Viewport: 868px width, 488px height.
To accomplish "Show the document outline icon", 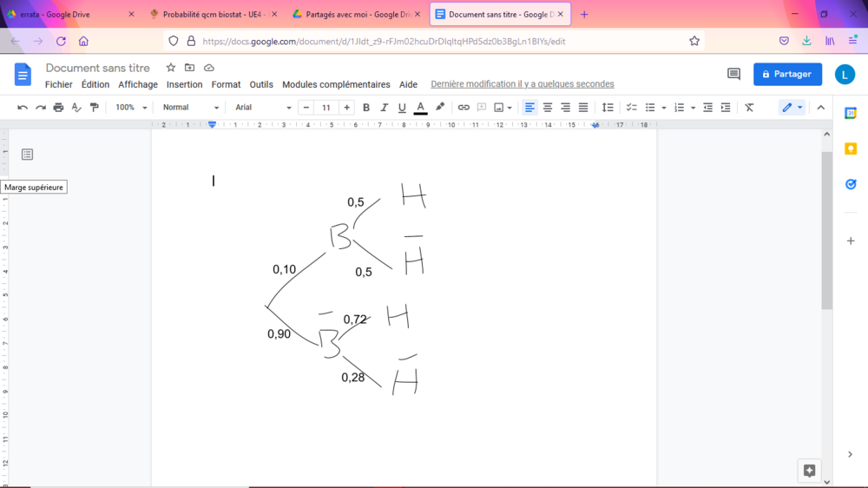I will pos(27,155).
